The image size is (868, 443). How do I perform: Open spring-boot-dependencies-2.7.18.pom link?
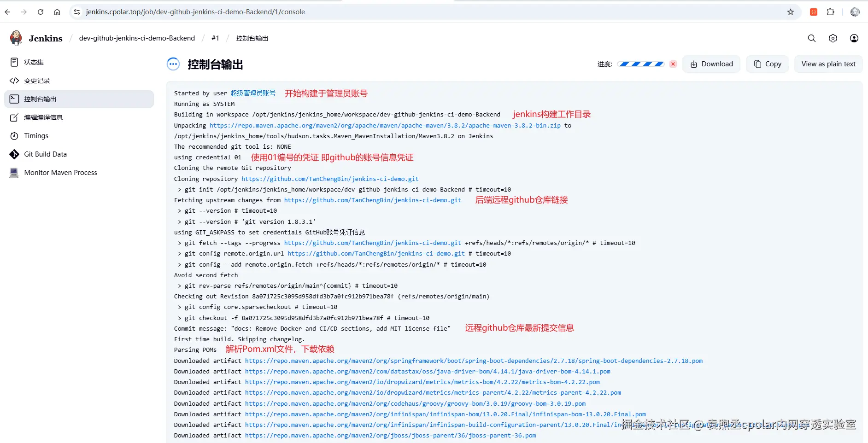474,361
